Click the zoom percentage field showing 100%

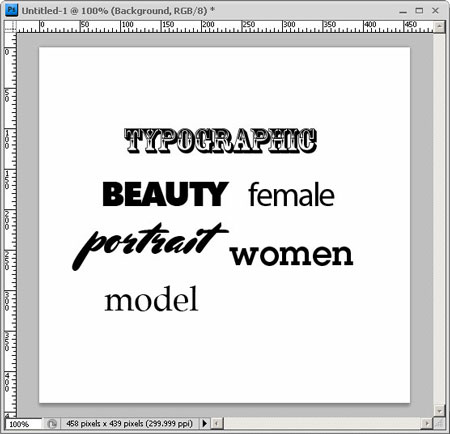[x=23, y=424]
